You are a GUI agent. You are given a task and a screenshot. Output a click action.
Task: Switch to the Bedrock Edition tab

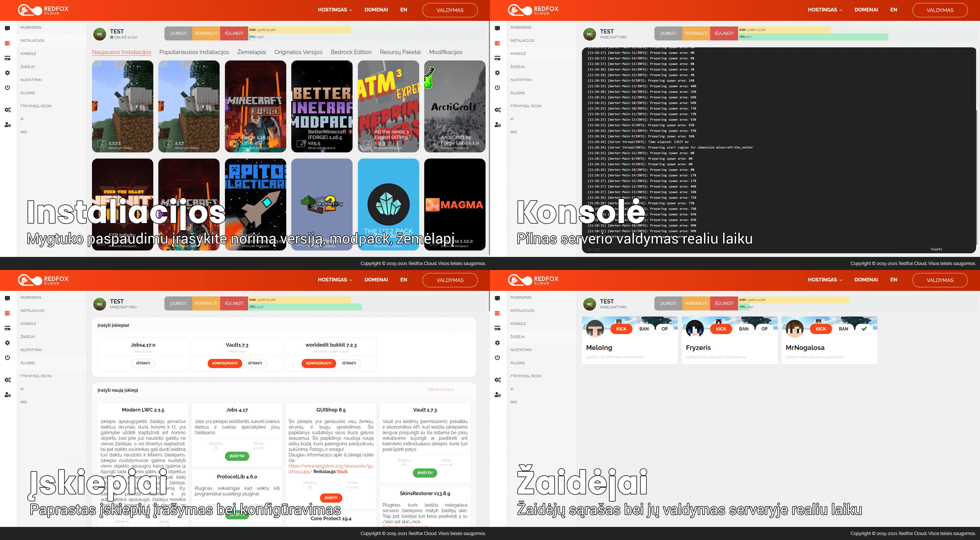[351, 52]
